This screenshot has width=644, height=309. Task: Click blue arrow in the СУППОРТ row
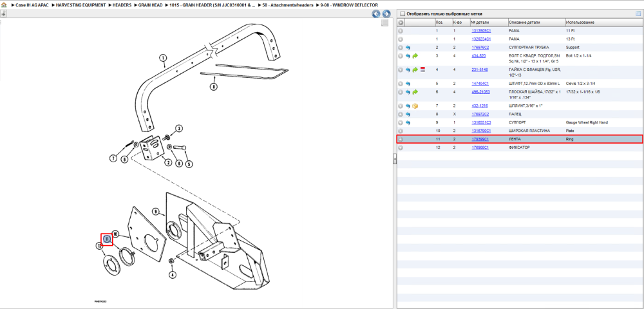coord(408,123)
